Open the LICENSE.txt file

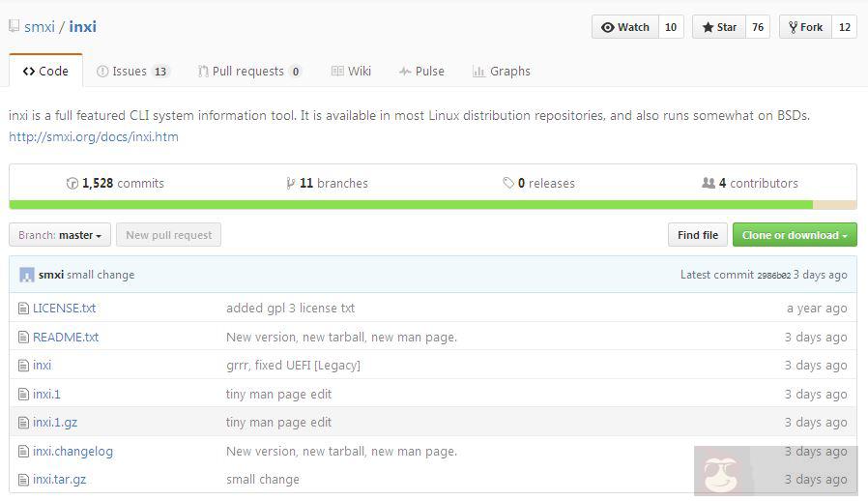coord(64,309)
